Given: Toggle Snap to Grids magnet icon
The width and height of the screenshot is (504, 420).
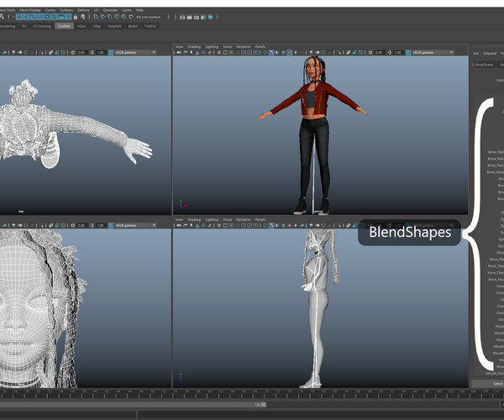Looking at the screenshot, I should (96, 17).
